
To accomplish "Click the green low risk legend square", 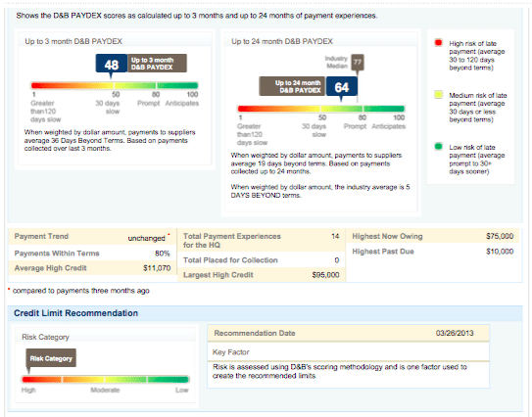I will [438, 147].
